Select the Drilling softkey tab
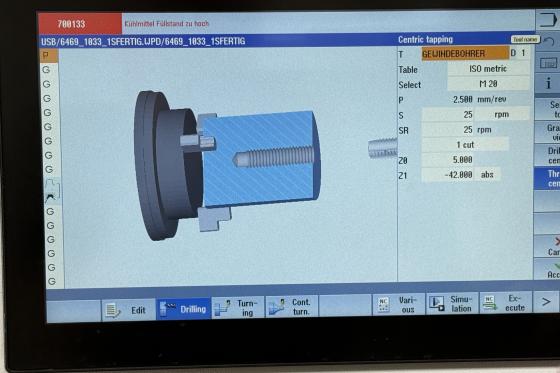560x373 pixels. coord(184,309)
